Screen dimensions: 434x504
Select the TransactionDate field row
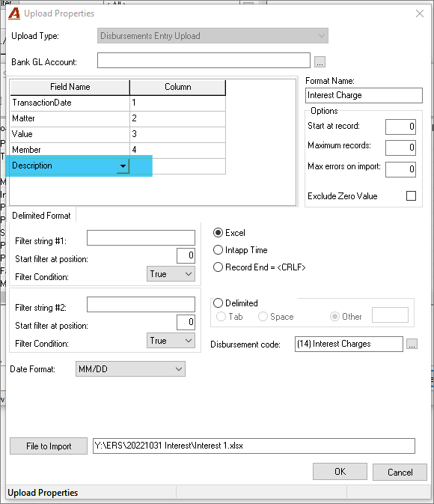point(118,103)
